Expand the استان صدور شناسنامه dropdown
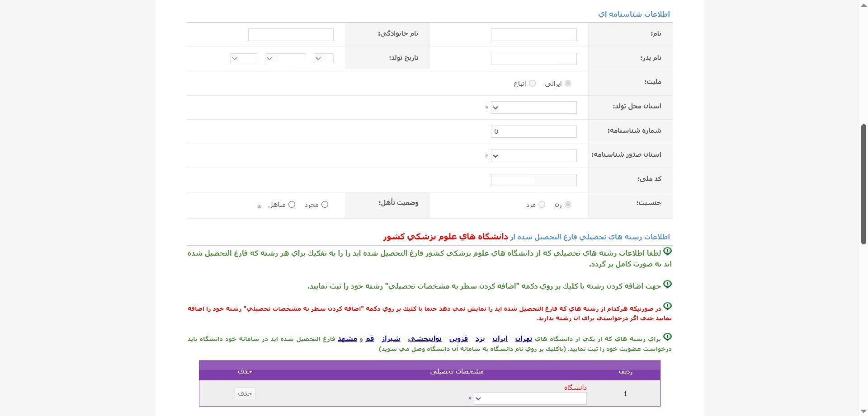 (x=533, y=156)
